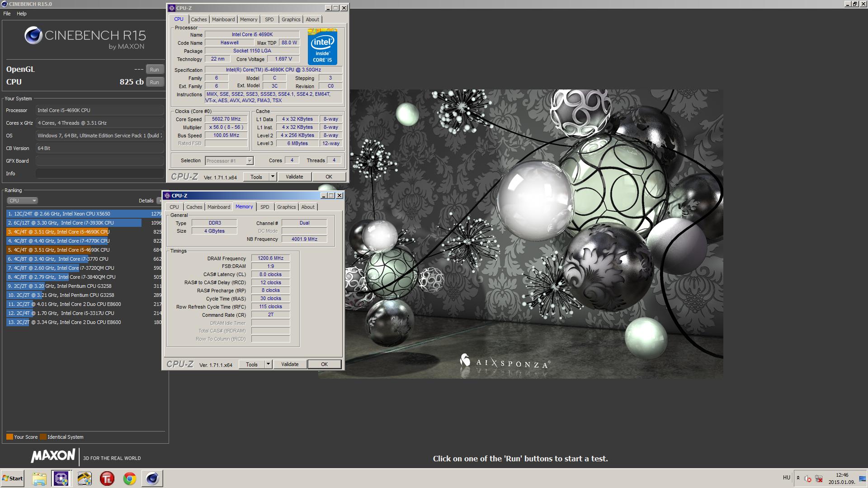868x488 pixels.
Task: Click the Show Desktop icon in tray
Action: pos(862,479)
